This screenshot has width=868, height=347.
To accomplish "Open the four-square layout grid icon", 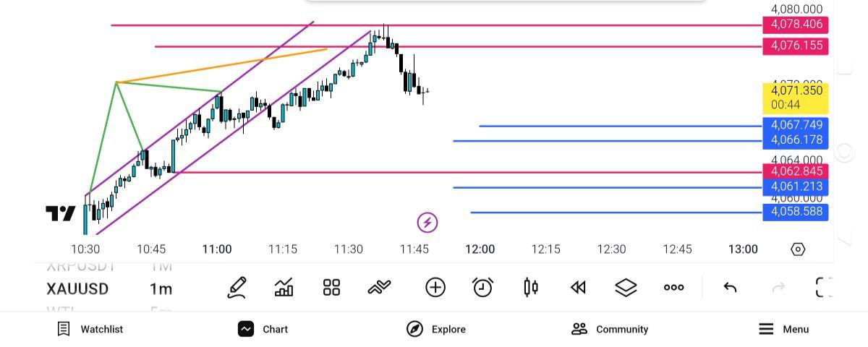I will (331, 288).
